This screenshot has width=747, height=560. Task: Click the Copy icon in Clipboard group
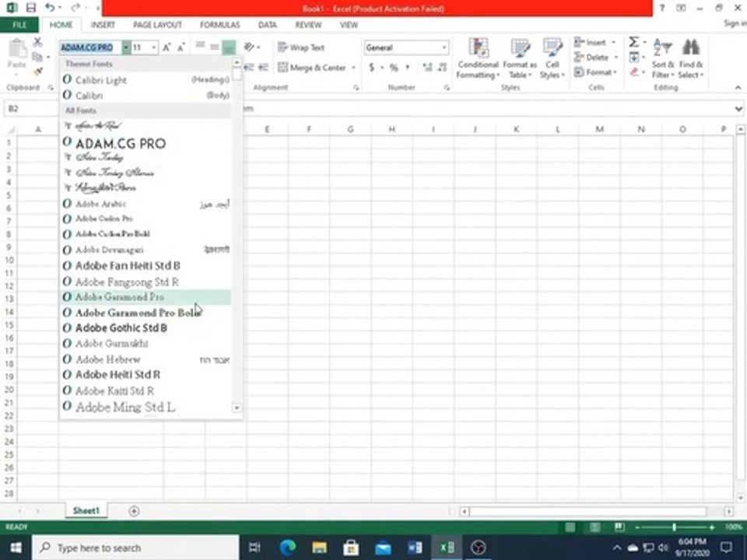(x=37, y=57)
